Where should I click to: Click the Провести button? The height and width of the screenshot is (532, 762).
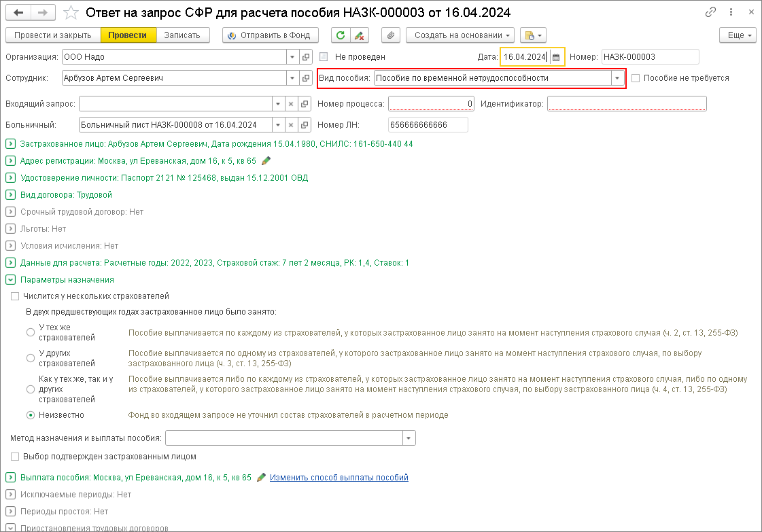128,35
